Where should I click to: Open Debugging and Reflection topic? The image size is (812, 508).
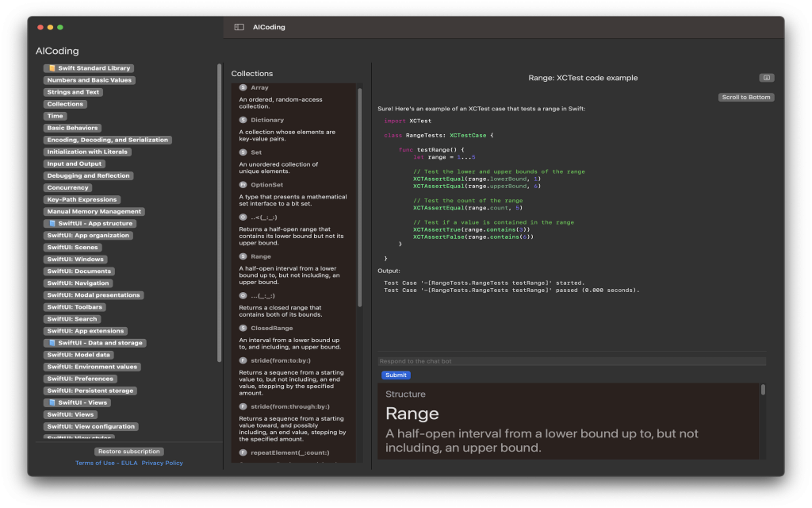[89, 175]
